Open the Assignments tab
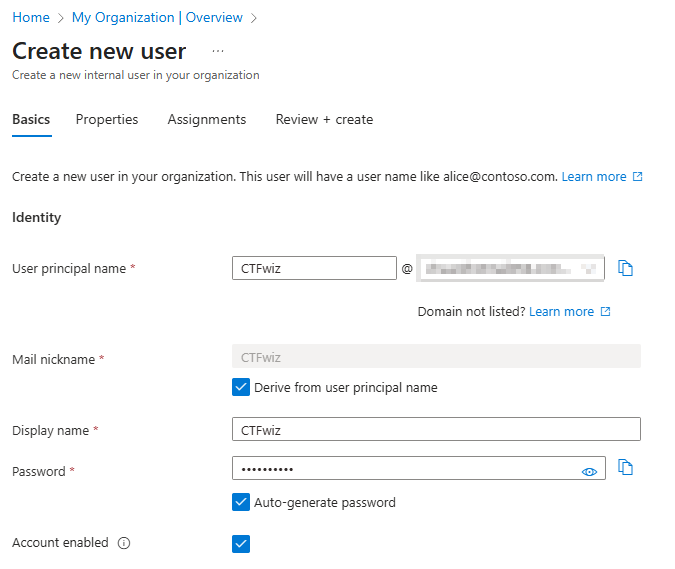 click(207, 119)
